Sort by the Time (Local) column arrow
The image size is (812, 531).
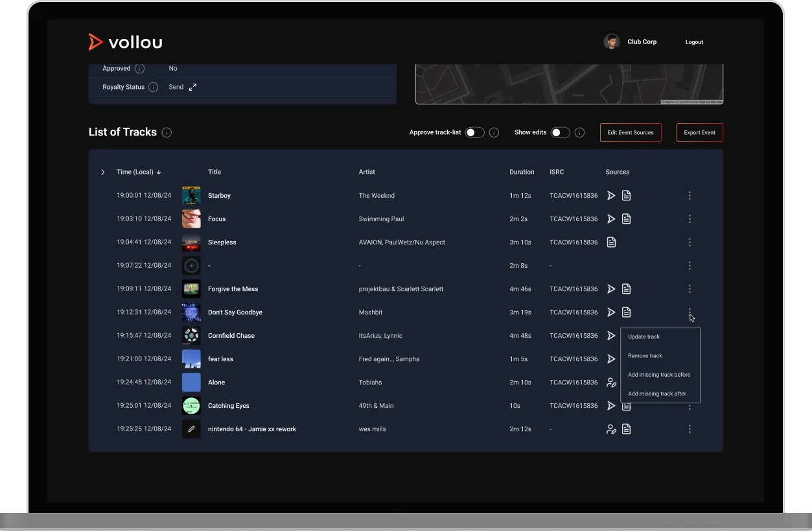(x=159, y=172)
